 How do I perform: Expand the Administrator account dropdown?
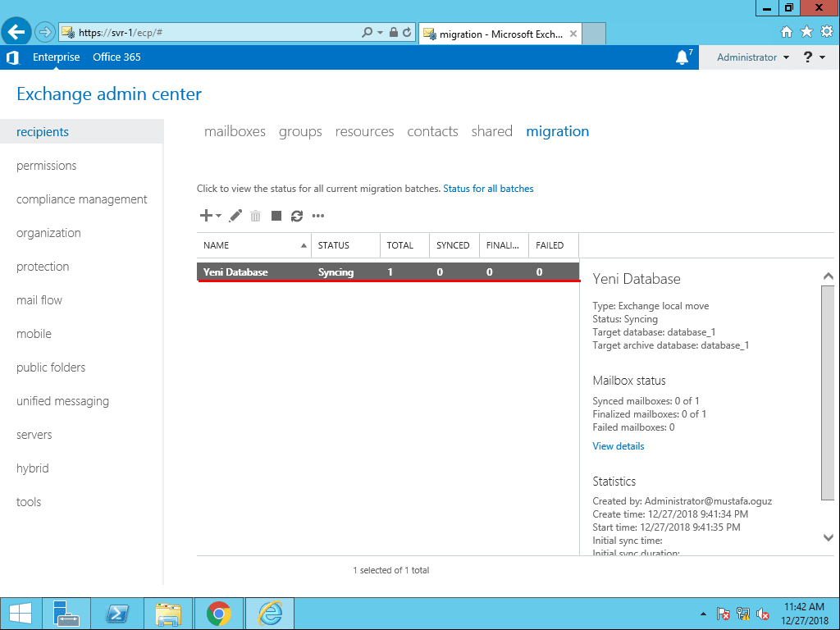tap(753, 57)
